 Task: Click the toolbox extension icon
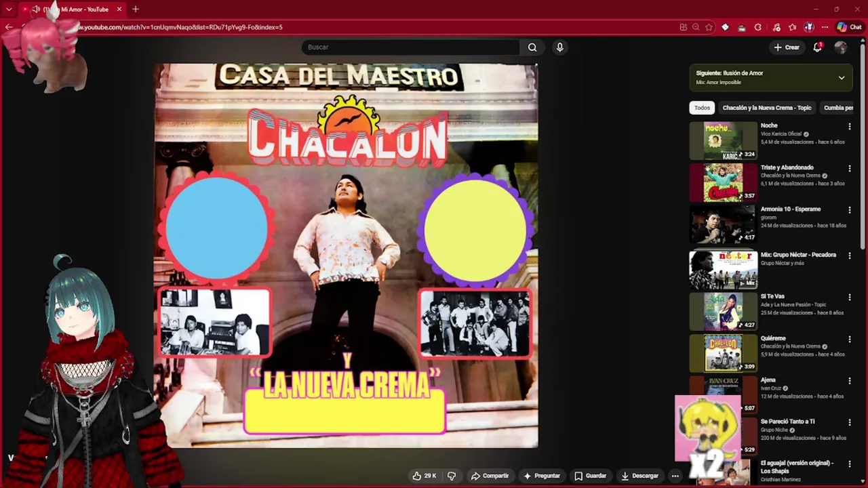[741, 27]
